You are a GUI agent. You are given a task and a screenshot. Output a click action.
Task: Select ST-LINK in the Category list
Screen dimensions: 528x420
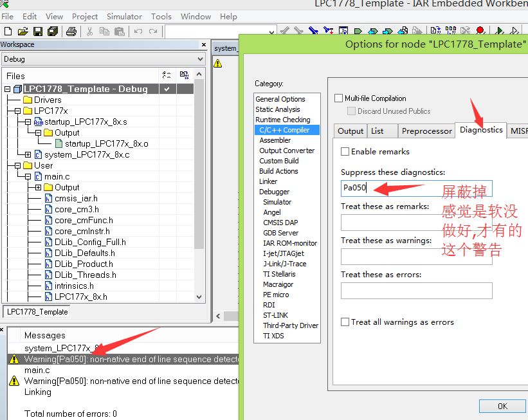(275, 315)
